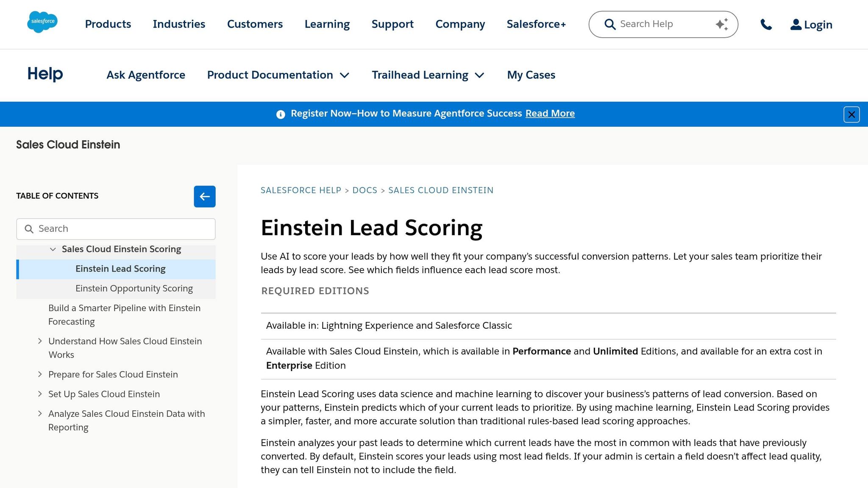Viewport: 868px width, 488px height.
Task: Click the TABLE OF CONTENTS label
Action: [57, 196]
